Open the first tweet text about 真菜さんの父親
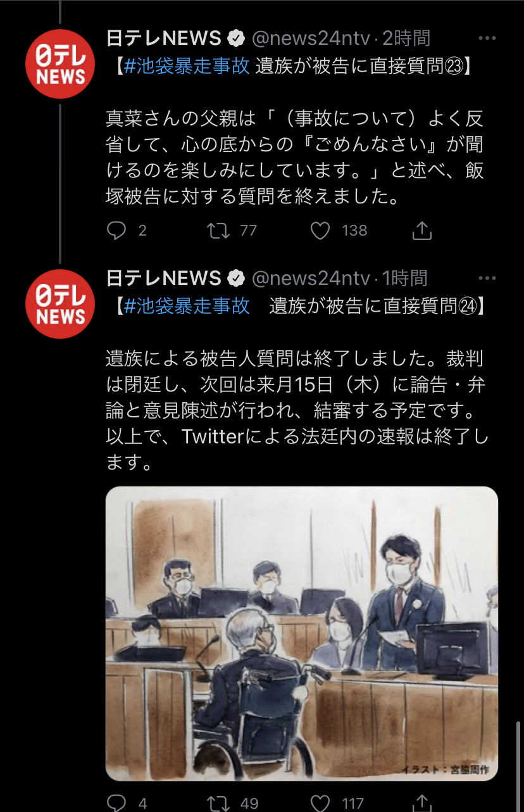 (295, 158)
